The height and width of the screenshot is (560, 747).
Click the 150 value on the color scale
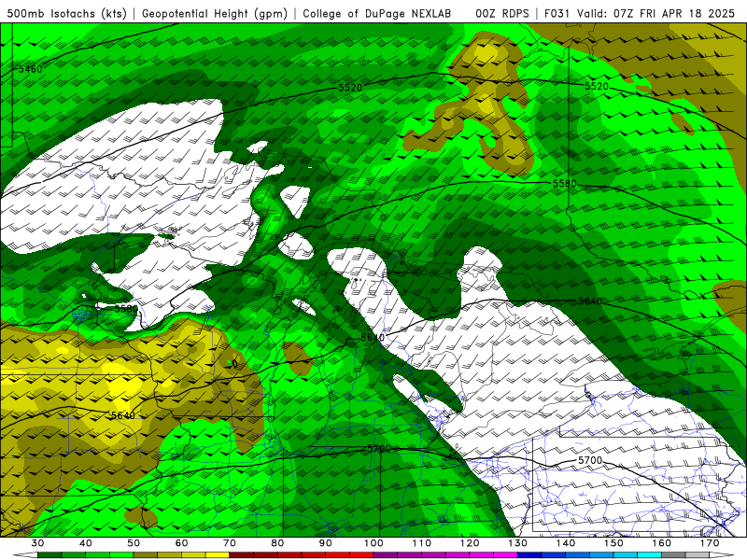613,543
